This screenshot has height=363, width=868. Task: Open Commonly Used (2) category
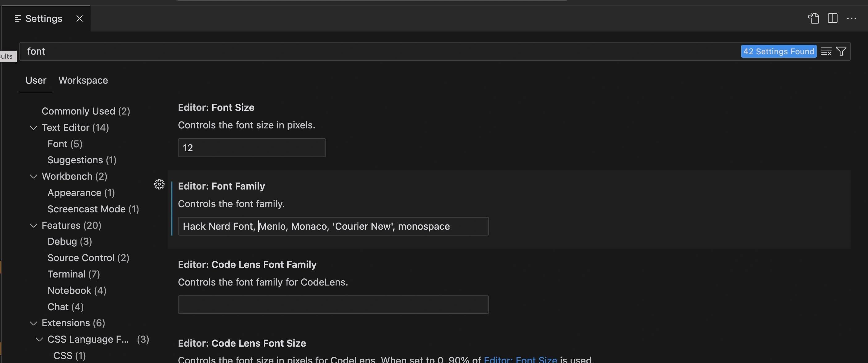[85, 111]
